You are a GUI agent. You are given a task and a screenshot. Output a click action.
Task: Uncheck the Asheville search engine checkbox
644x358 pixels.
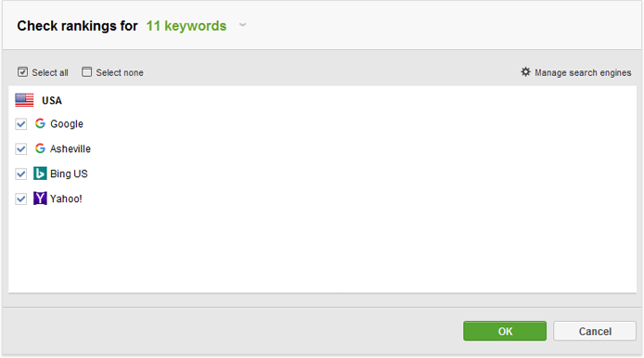pyautogui.click(x=21, y=148)
